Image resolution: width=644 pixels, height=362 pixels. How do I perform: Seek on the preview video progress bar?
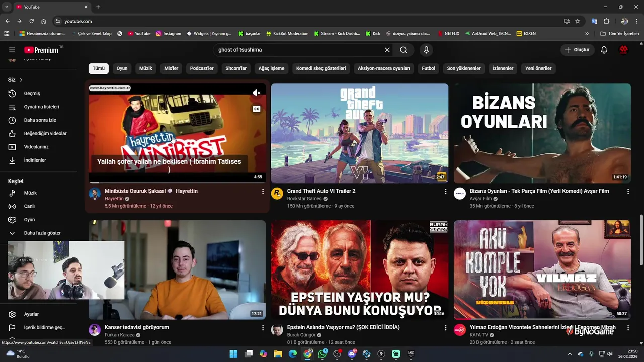pos(177,182)
